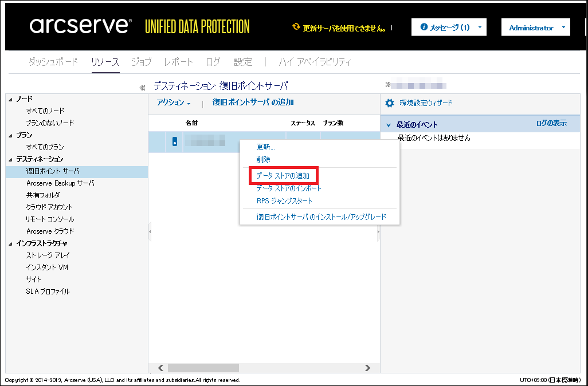The width and height of the screenshot is (588, 386).
Task: Switch to the ログ tab
Action: (x=213, y=62)
